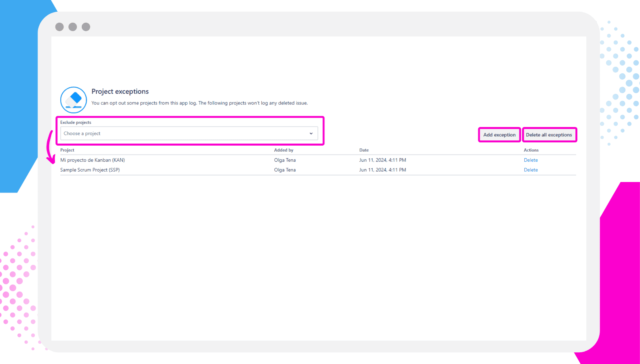Click the dropdown chevron arrow
Image resolution: width=640 pixels, height=364 pixels.
tap(311, 133)
